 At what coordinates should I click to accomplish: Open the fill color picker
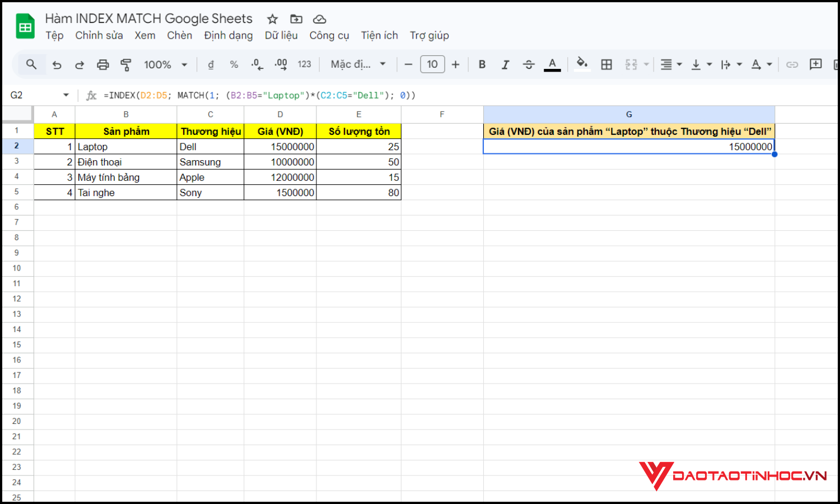click(x=582, y=64)
